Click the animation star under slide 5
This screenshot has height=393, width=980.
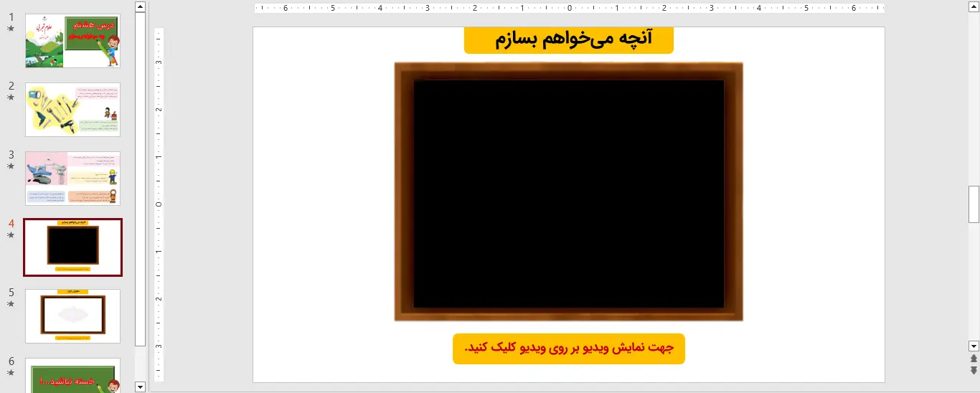[11, 304]
